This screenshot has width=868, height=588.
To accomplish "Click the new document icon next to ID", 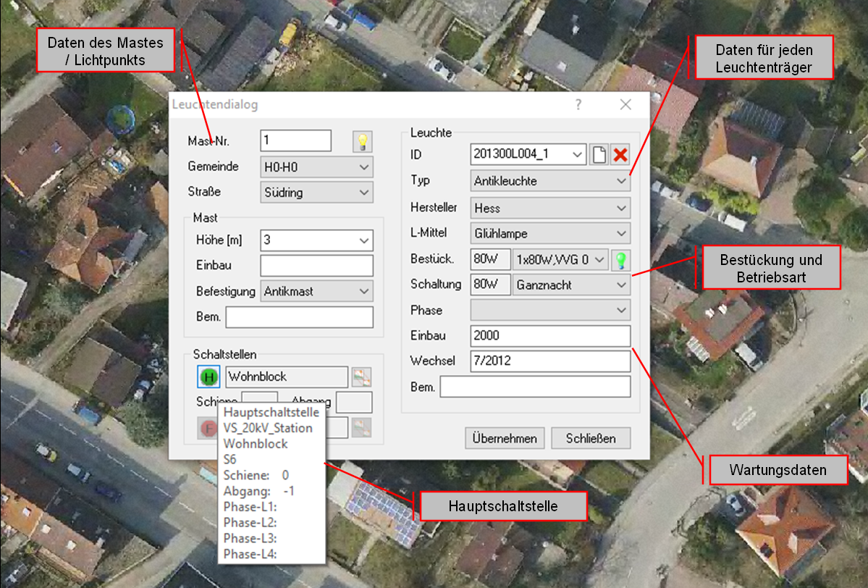I will pos(598,155).
